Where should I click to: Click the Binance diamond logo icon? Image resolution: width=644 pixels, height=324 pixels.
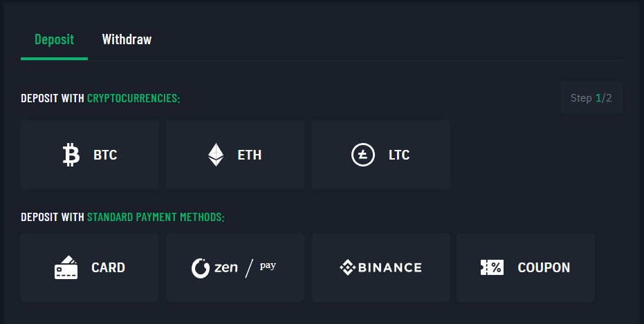tap(347, 267)
